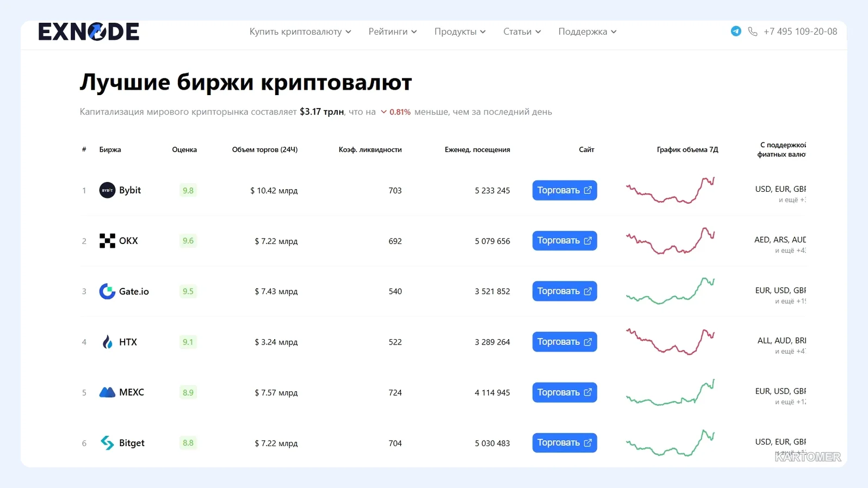This screenshot has width=868, height=488.
Task: Click the Биржа column header
Action: click(110, 149)
